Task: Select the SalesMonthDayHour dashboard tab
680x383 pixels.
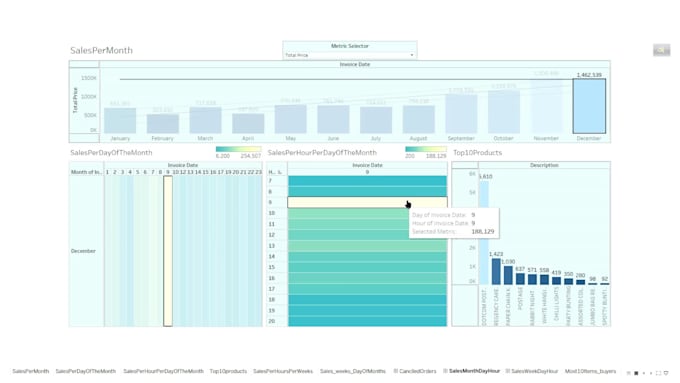Action: coord(471,371)
